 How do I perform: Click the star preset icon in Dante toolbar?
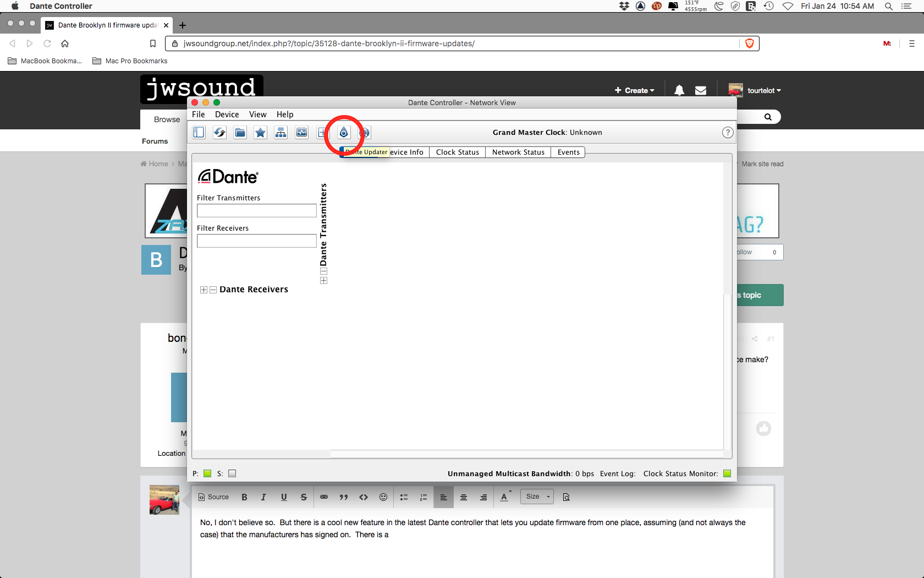261,132
